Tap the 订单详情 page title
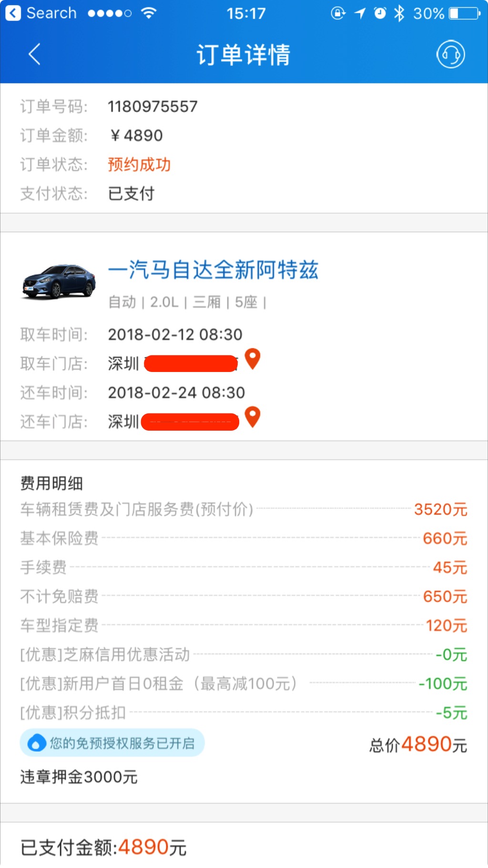This screenshot has height=868, width=488. click(x=244, y=54)
